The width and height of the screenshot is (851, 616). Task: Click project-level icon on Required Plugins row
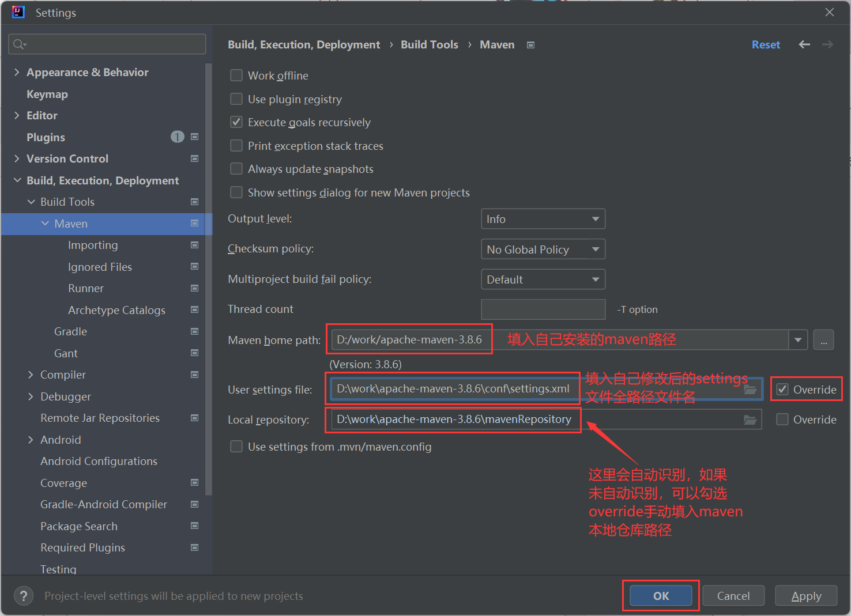[194, 547]
